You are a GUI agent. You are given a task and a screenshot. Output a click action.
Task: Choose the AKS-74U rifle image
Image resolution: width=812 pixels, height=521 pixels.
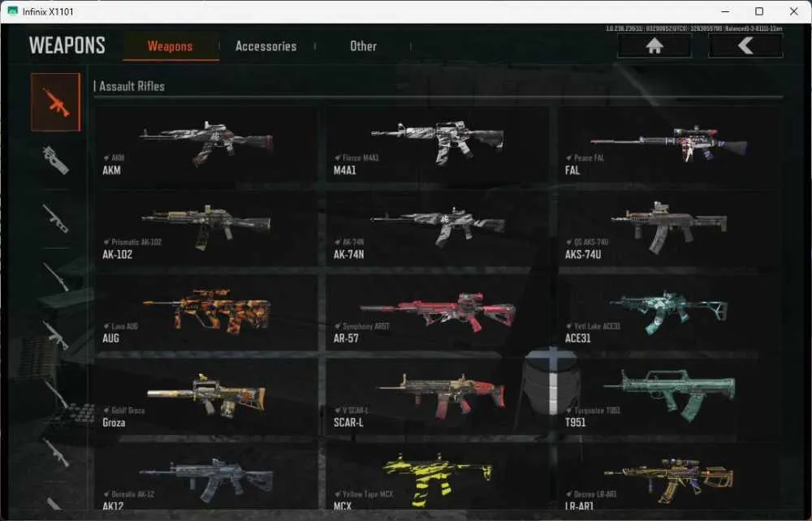[x=668, y=226]
